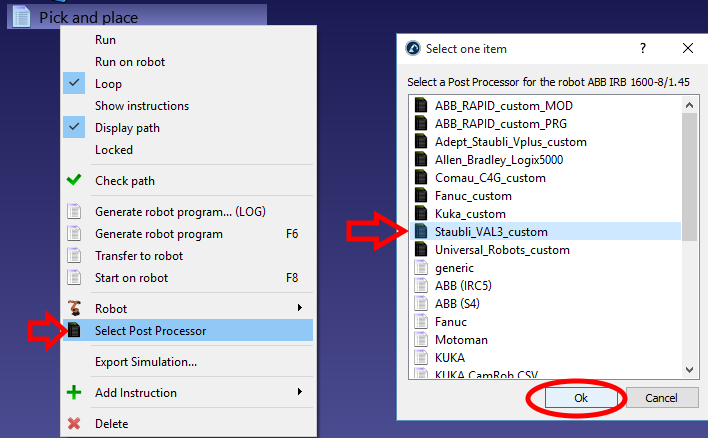Enable the Locked option in menu
This screenshot has height=438, width=708.
coord(113,150)
